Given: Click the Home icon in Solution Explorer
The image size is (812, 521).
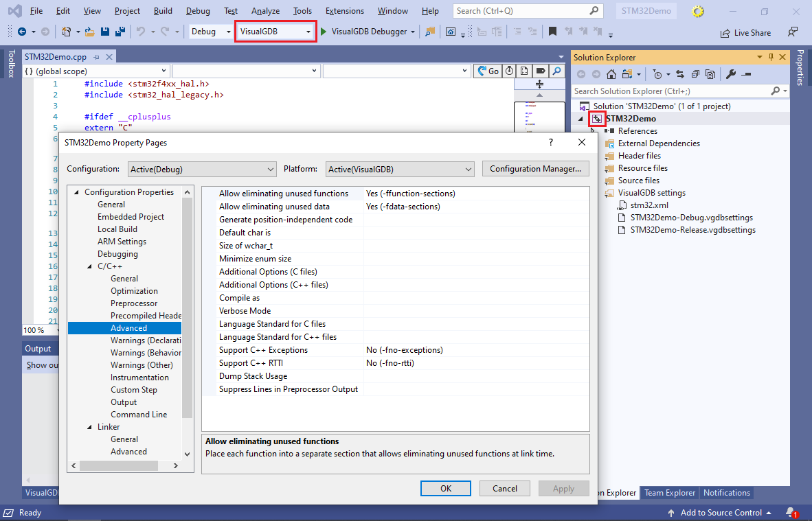Looking at the screenshot, I should point(611,75).
